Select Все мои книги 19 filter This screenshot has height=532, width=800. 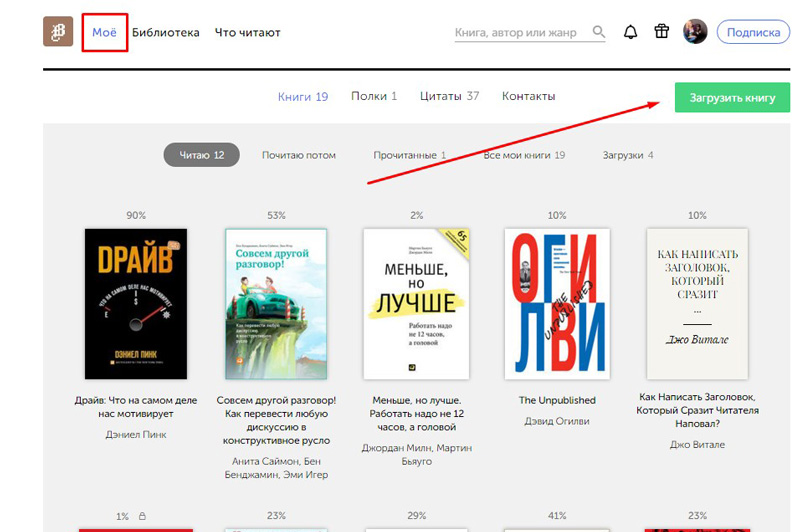tap(524, 155)
